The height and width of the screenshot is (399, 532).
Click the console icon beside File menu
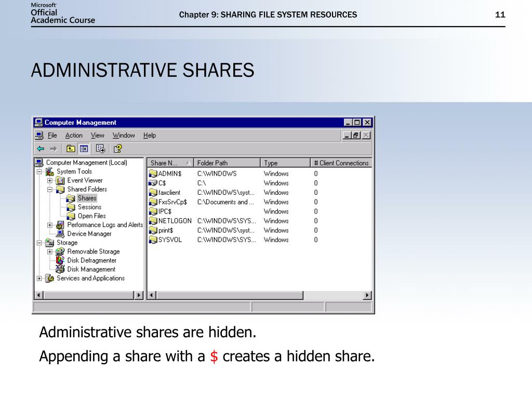click(x=39, y=136)
